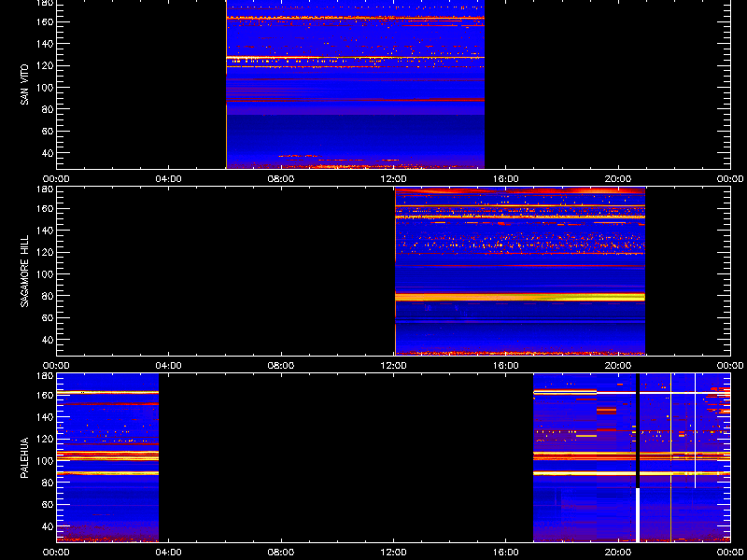Pick the 40 frequency label on Palehua axis
747x560 pixels.
pyautogui.click(x=49, y=526)
